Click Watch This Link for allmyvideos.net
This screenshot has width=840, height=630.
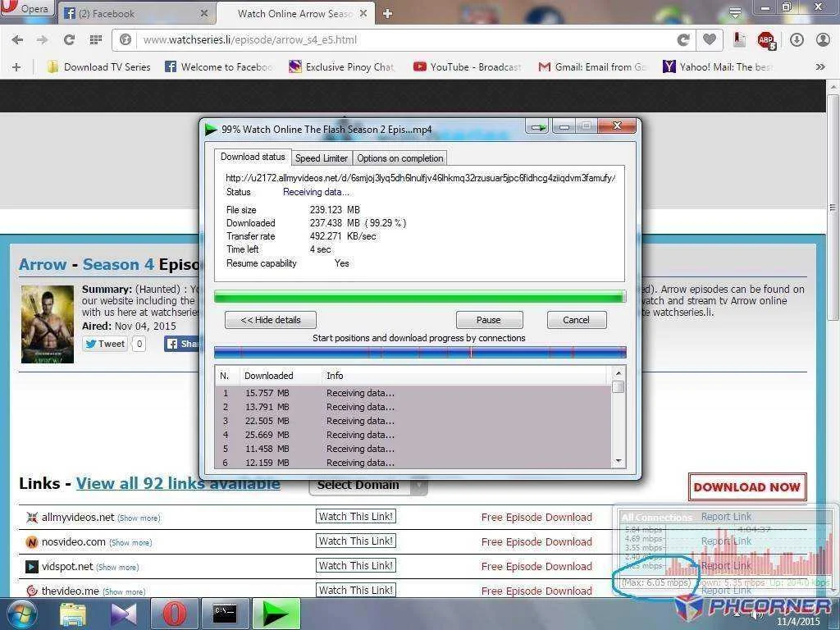(x=356, y=517)
